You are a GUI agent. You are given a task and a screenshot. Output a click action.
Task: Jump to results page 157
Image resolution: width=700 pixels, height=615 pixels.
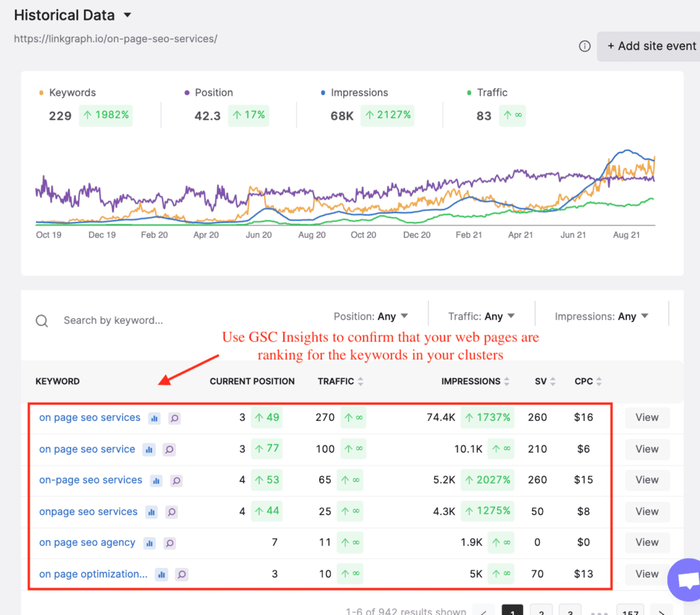tap(630, 610)
